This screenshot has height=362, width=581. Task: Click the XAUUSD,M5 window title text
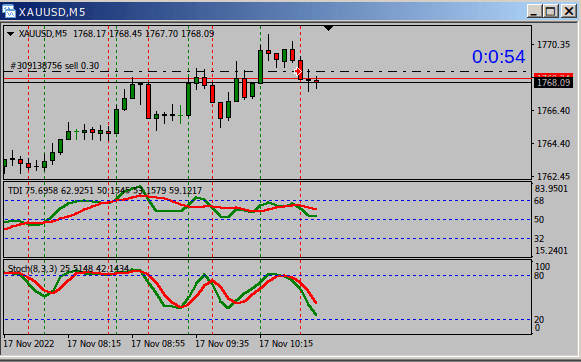[x=52, y=12]
